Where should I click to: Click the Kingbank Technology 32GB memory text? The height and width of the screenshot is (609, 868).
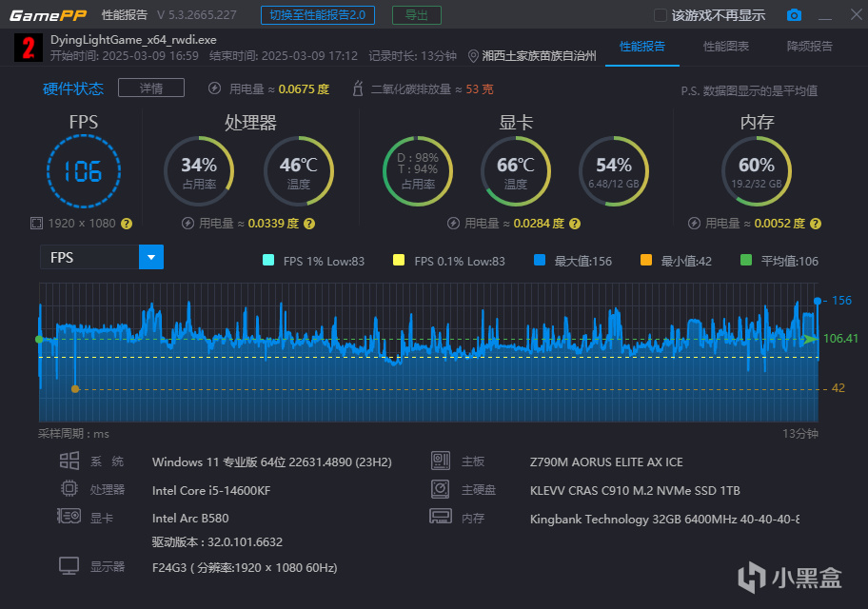(x=665, y=519)
